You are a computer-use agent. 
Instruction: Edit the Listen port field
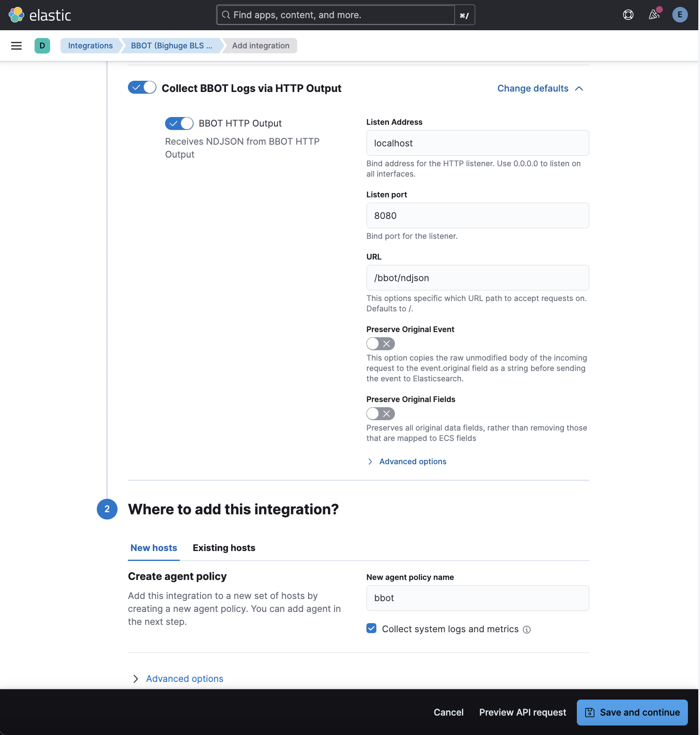coord(478,215)
